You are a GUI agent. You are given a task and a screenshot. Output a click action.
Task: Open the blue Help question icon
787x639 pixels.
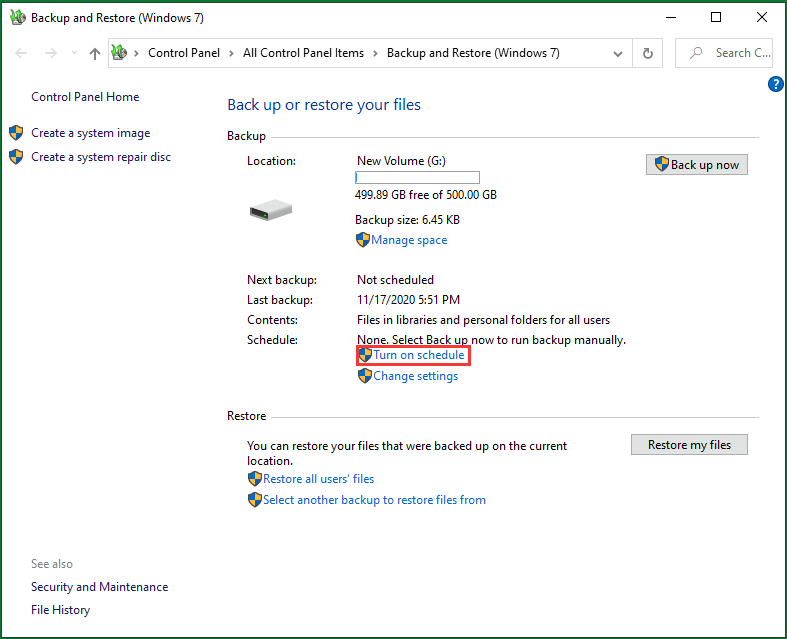point(775,84)
